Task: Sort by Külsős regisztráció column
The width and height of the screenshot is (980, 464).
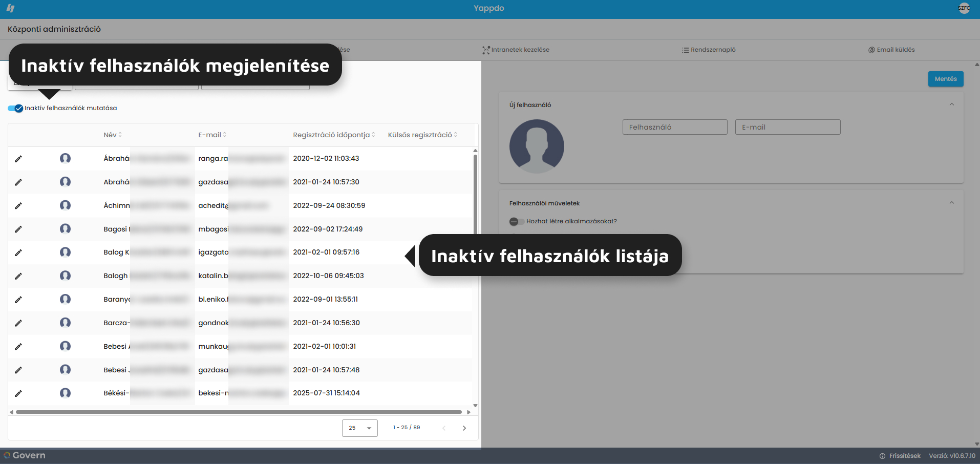Action: pos(422,135)
